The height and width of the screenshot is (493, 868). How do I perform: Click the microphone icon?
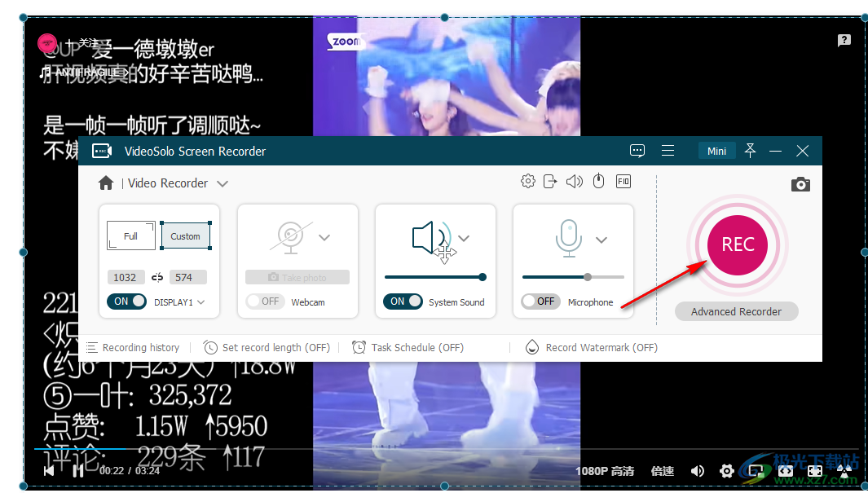[569, 239]
